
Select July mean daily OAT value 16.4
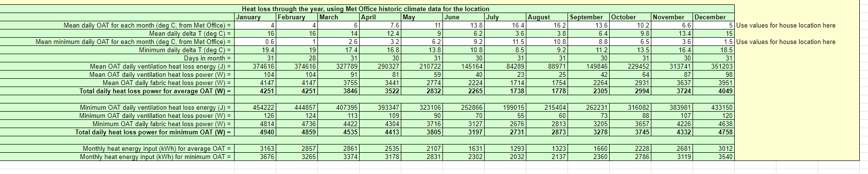tap(505, 25)
